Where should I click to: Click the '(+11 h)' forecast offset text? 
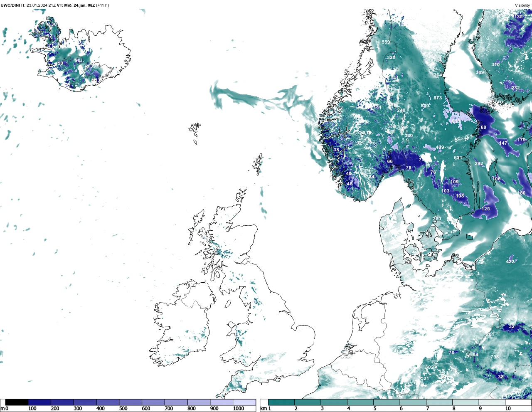pyautogui.click(x=102, y=5)
